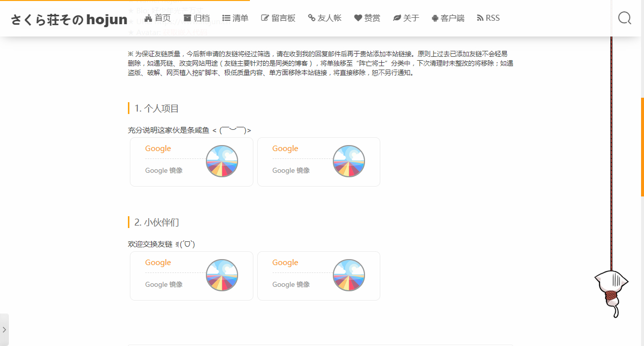Viewport: 644px width, 346px height.
Task: Open left Google card under 小伙伴们
Action: [192, 276]
